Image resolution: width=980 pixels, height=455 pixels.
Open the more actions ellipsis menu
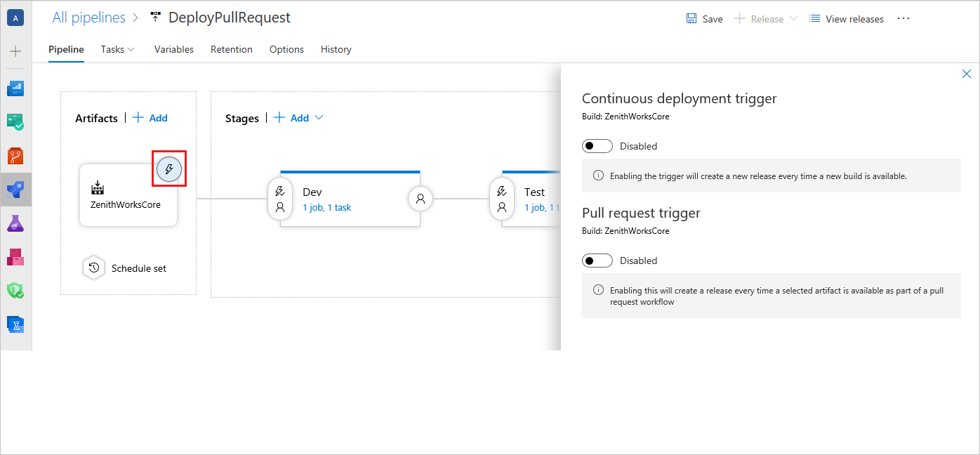pyautogui.click(x=903, y=19)
